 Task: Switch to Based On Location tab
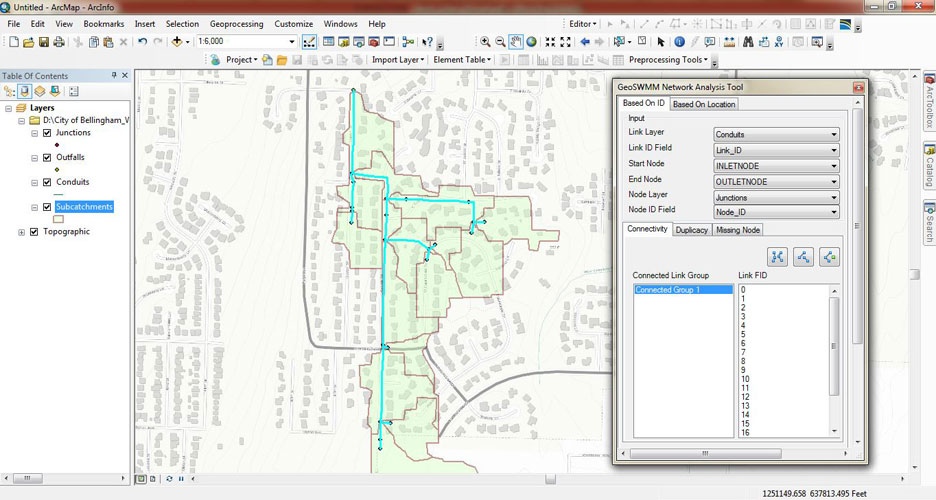[704, 104]
